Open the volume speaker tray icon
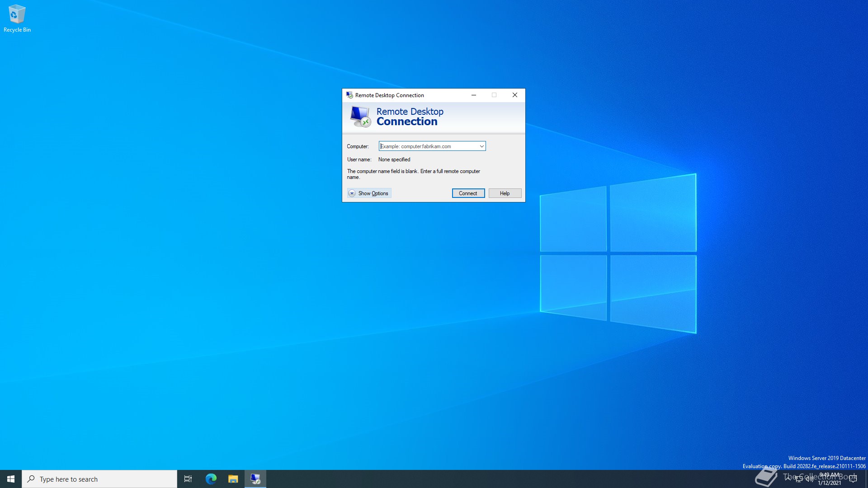The width and height of the screenshot is (868, 488). 809,479
